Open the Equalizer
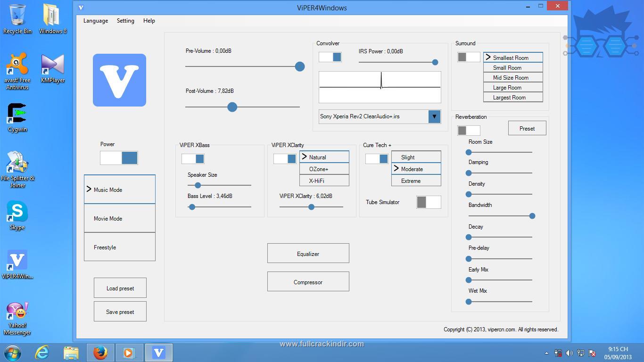 tap(308, 254)
